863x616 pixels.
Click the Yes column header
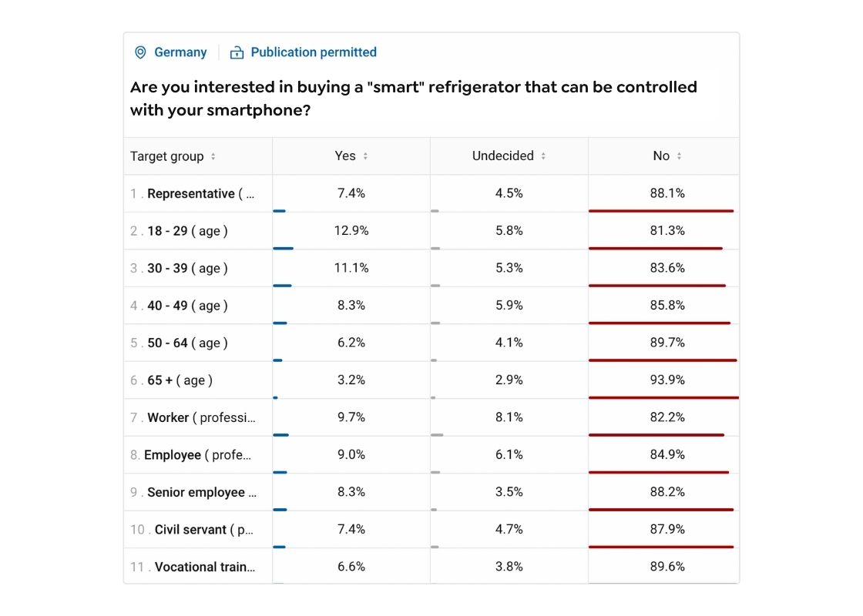coord(345,156)
